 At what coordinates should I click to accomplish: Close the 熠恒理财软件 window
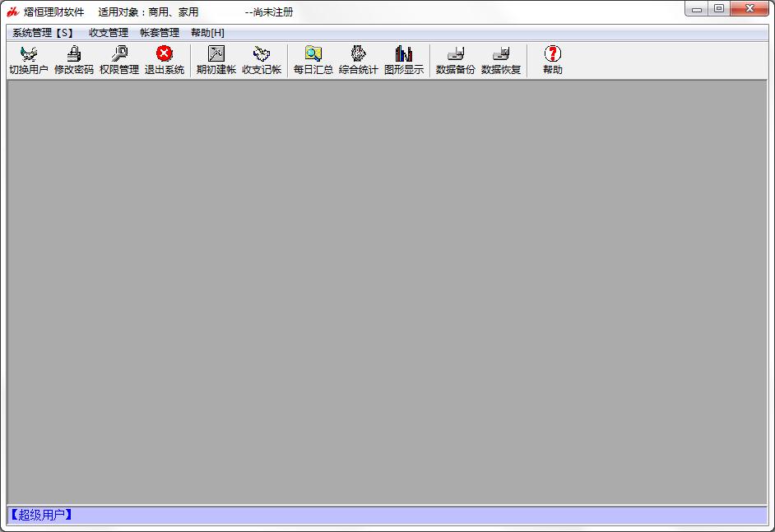click(749, 9)
